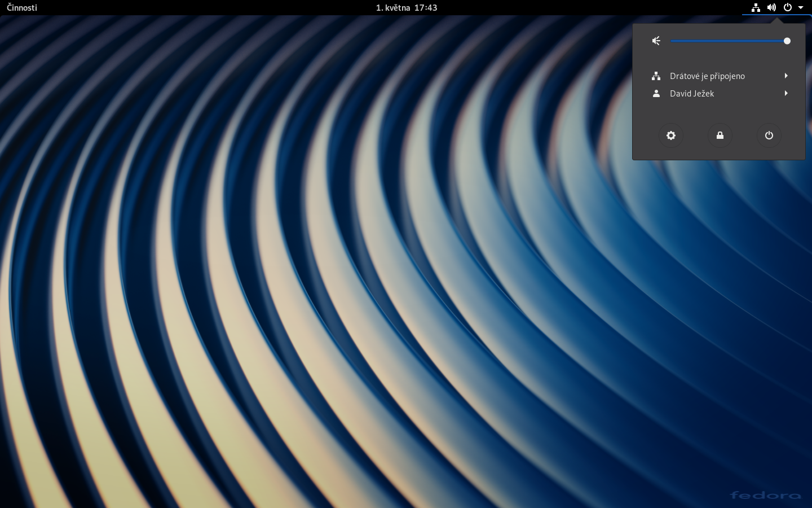Open the calendar by clicking the date

point(406,7)
